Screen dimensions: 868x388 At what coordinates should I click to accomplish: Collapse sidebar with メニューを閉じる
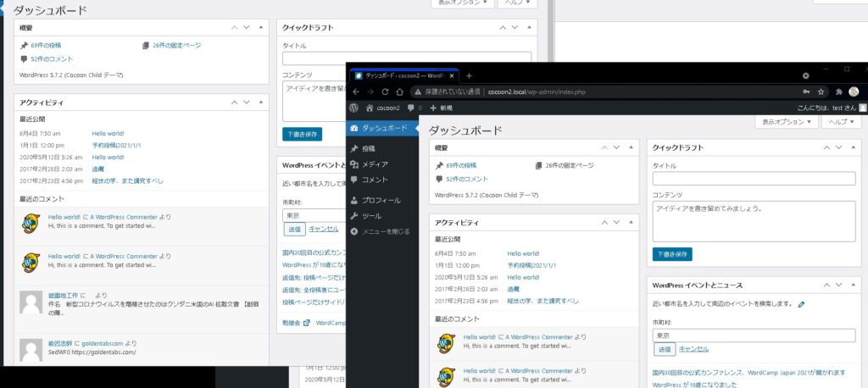[386, 230]
